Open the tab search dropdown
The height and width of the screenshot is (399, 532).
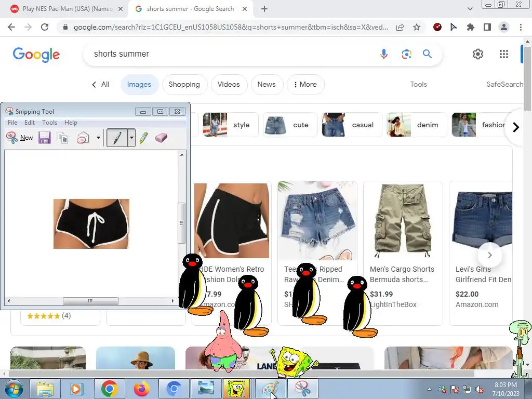pos(470,9)
